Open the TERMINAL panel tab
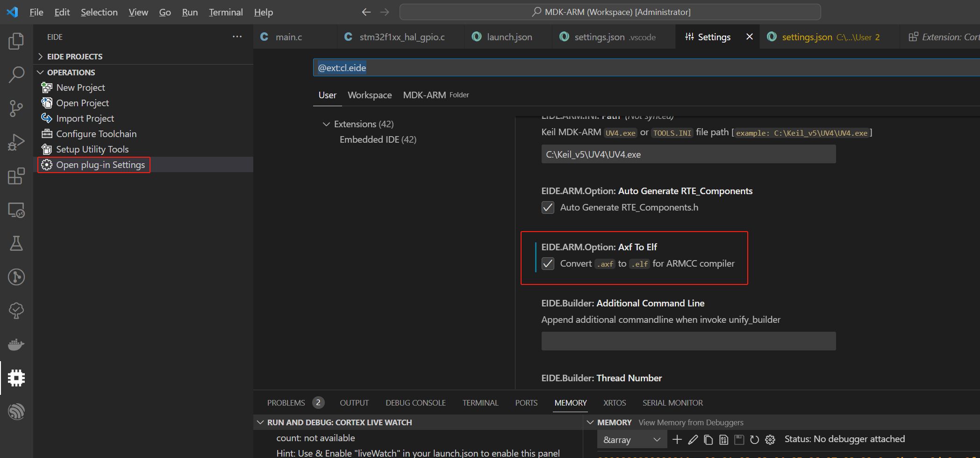Viewport: 980px width, 458px height. pyautogui.click(x=480, y=403)
